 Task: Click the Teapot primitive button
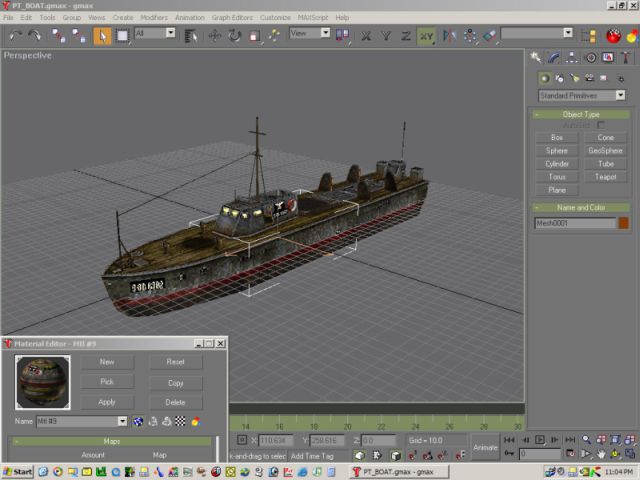click(605, 176)
